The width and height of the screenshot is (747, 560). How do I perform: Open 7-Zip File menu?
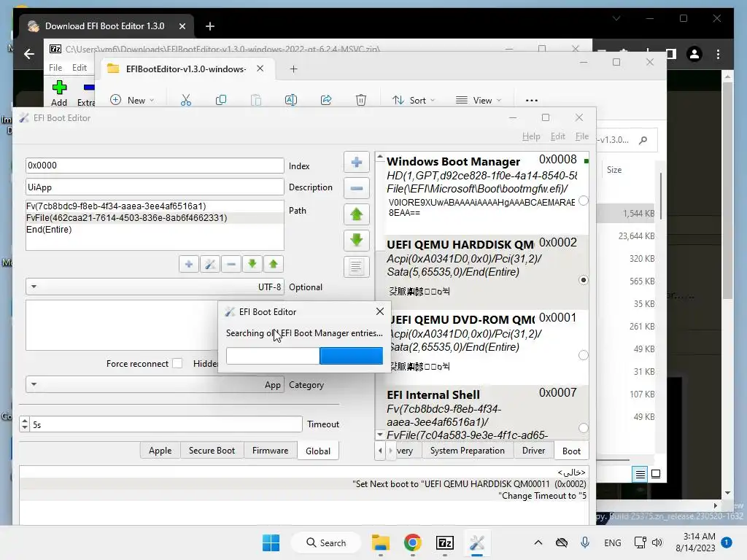(55, 68)
